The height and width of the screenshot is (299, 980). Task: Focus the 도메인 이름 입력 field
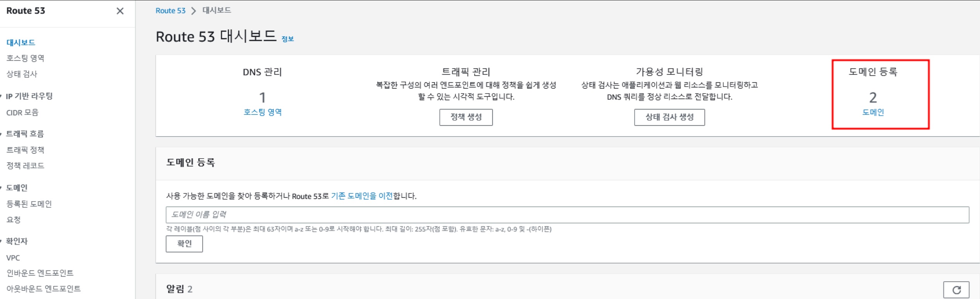(567, 215)
